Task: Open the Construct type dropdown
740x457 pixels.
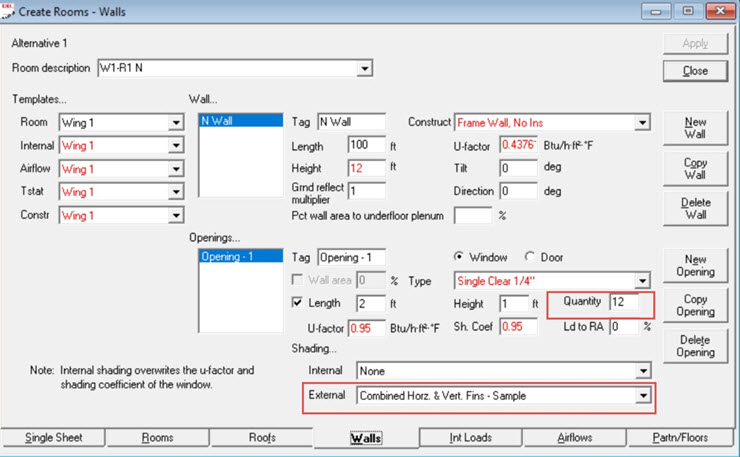Action: pos(642,123)
